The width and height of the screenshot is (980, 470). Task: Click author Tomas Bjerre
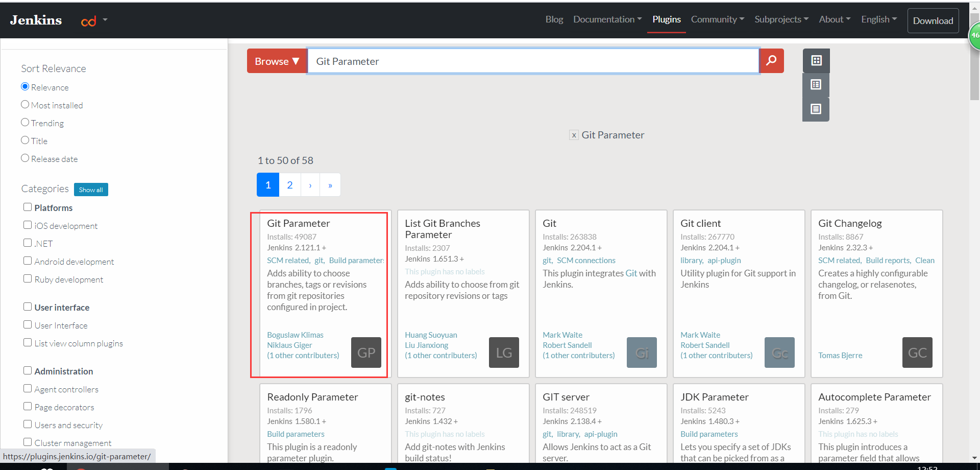(840, 356)
